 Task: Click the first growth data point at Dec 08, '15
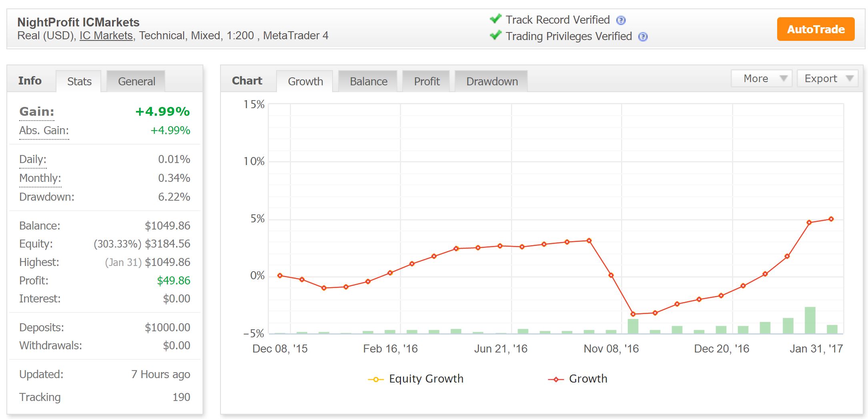(280, 276)
